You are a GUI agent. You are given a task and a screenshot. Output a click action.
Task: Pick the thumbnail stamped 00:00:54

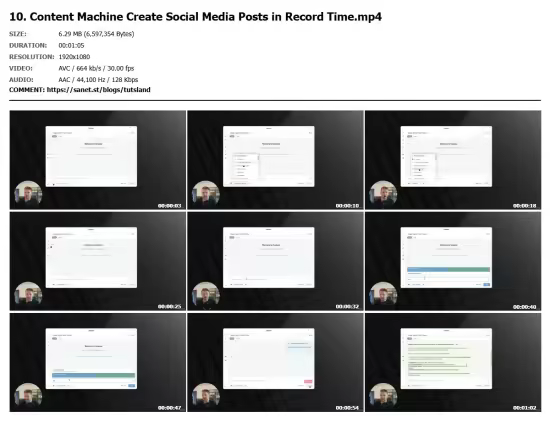pos(275,362)
